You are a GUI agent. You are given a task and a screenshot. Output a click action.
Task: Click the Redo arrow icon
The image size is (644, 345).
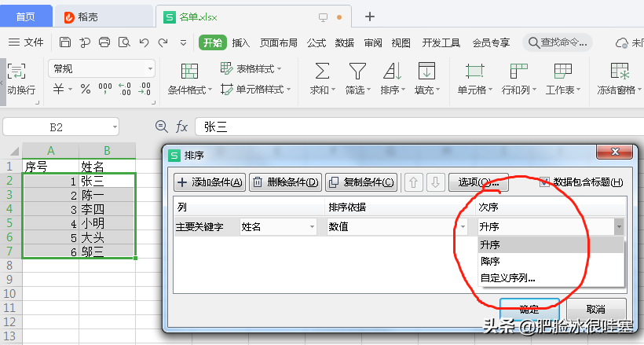click(163, 42)
